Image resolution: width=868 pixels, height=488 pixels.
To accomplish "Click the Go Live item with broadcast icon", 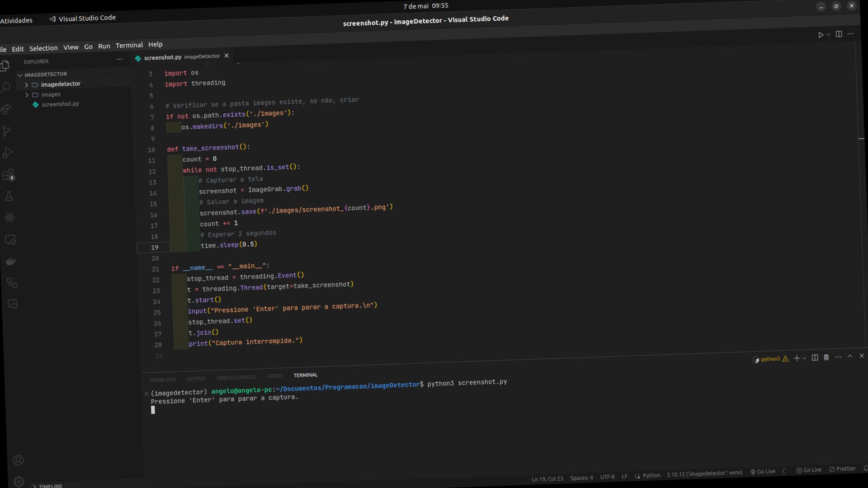I will point(763,471).
